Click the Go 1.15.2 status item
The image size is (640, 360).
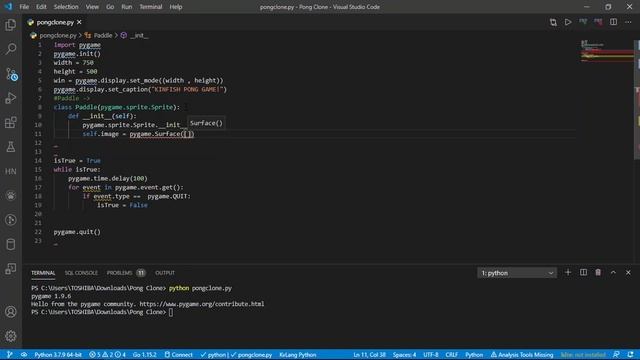pos(144,355)
